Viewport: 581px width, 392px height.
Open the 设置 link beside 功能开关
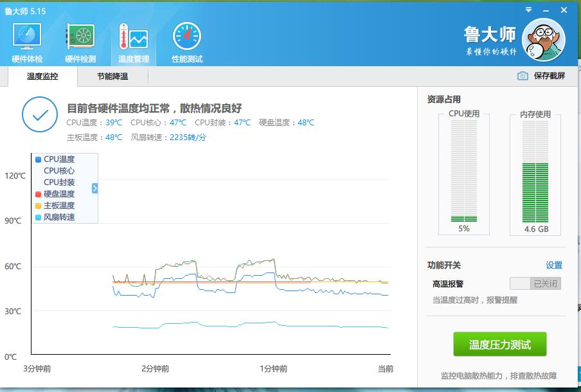pyautogui.click(x=554, y=265)
